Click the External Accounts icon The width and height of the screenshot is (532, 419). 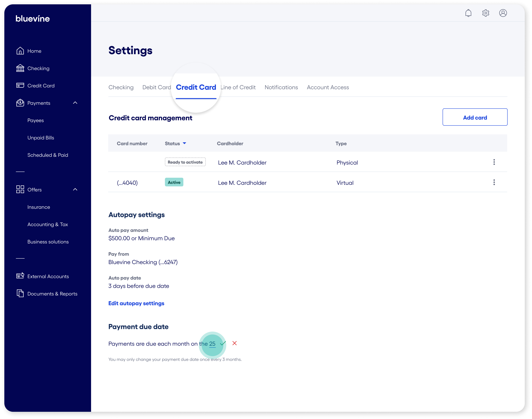pyautogui.click(x=20, y=276)
